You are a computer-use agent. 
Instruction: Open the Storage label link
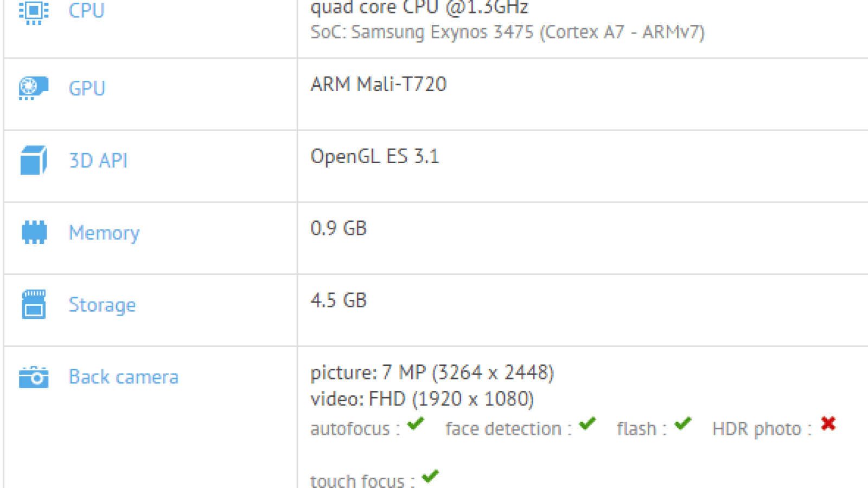102,305
